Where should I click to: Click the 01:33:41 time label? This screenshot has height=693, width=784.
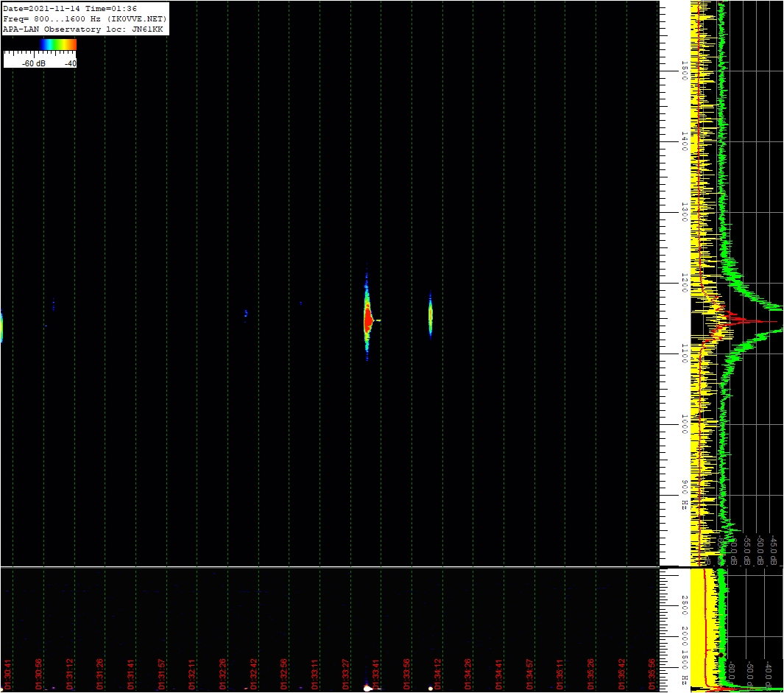tap(376, 674)
